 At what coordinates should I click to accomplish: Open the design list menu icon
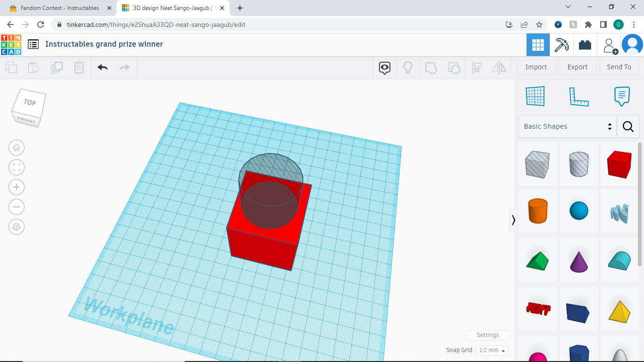pos(33,44)
